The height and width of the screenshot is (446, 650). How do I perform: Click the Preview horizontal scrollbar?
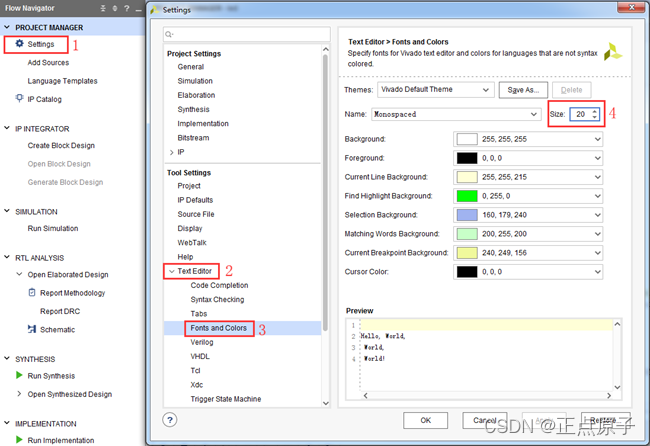click(x=487, y=395)
